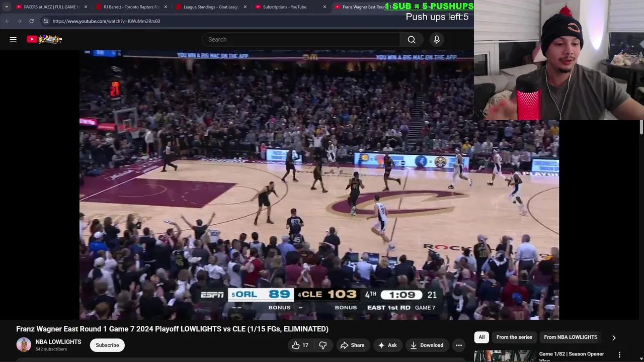Go to YouTube home via logo
Screen dimensions: 644x362
pos(44,39)
